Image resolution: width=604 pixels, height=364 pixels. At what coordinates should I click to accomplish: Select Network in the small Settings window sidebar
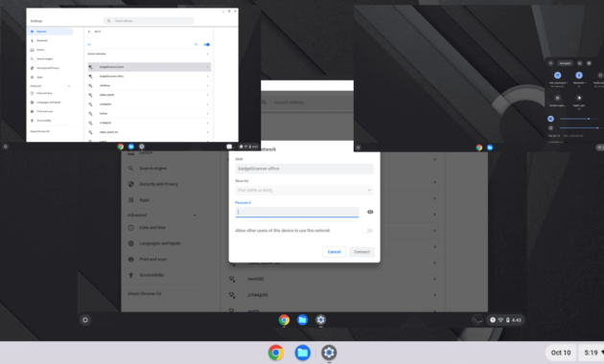51,32
